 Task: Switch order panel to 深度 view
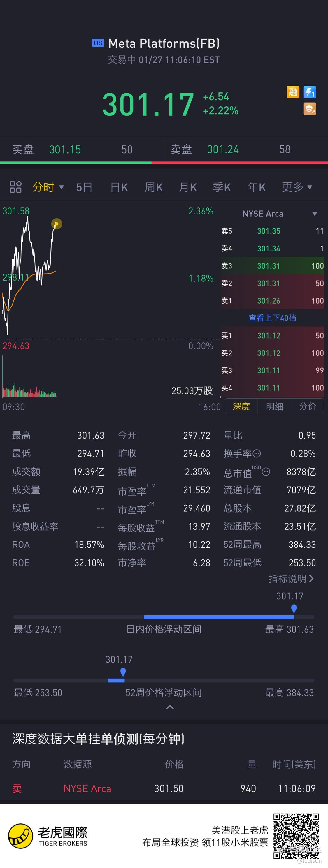tap(241, 406)
